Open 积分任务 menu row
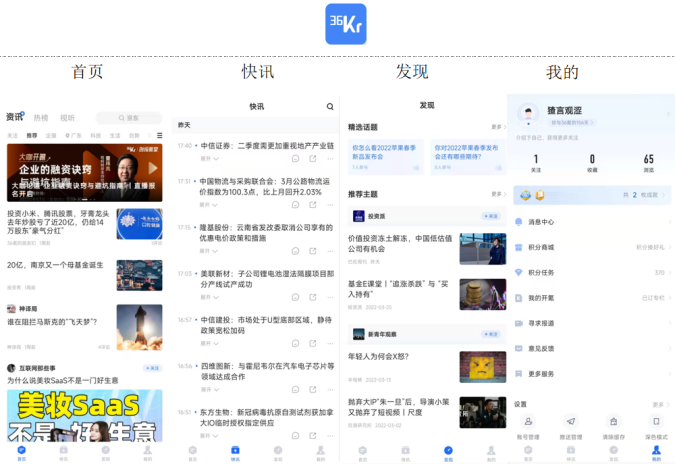This screenshot has width=675, height=464. point(592,272)
